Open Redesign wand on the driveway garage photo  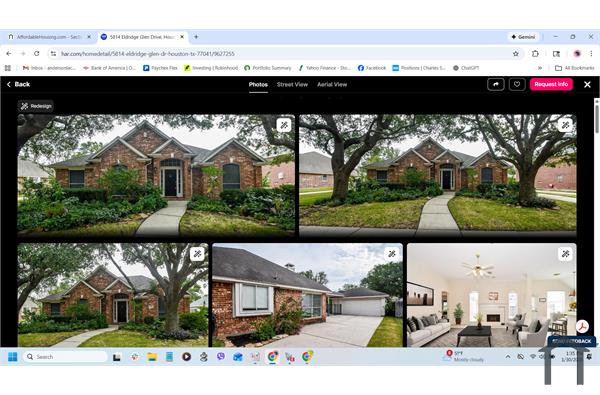392,254
